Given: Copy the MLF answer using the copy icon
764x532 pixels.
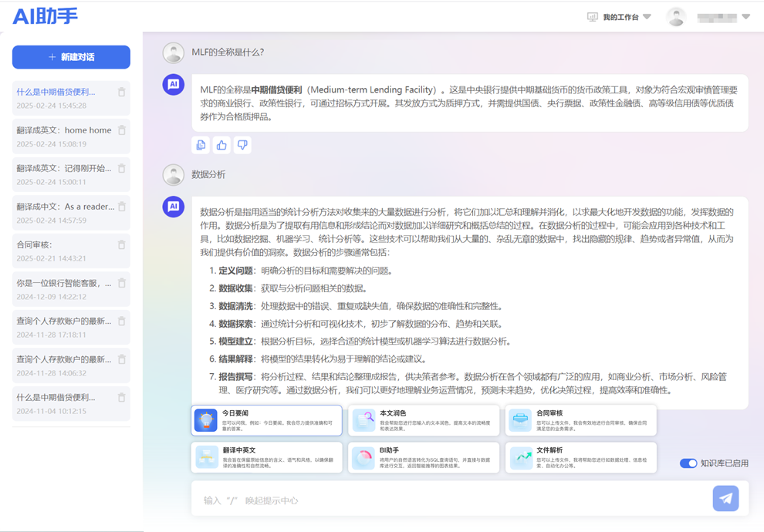Looking at the screenshot, I should 201,144.
